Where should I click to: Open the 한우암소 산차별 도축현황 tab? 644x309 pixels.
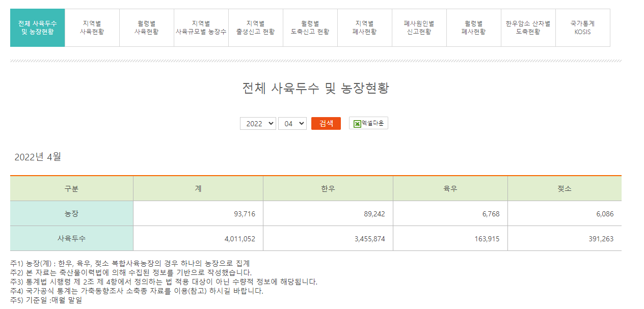tap(528, 27)
